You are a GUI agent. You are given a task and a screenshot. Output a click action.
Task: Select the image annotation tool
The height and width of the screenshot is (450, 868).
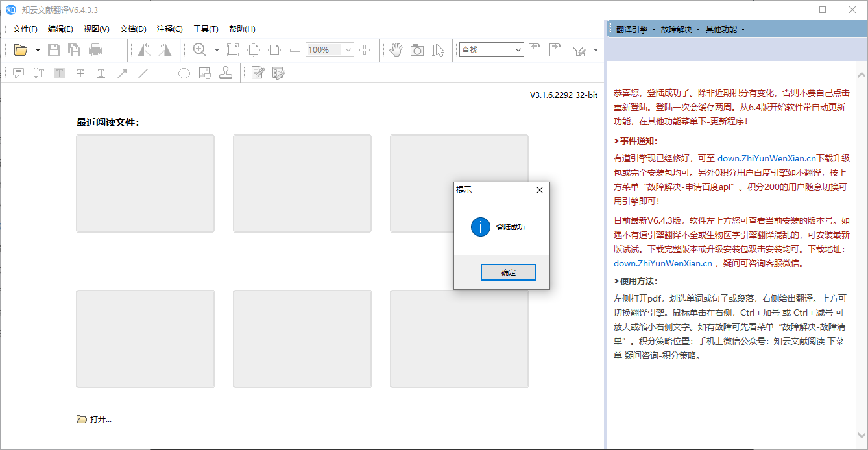click(205, 73)
